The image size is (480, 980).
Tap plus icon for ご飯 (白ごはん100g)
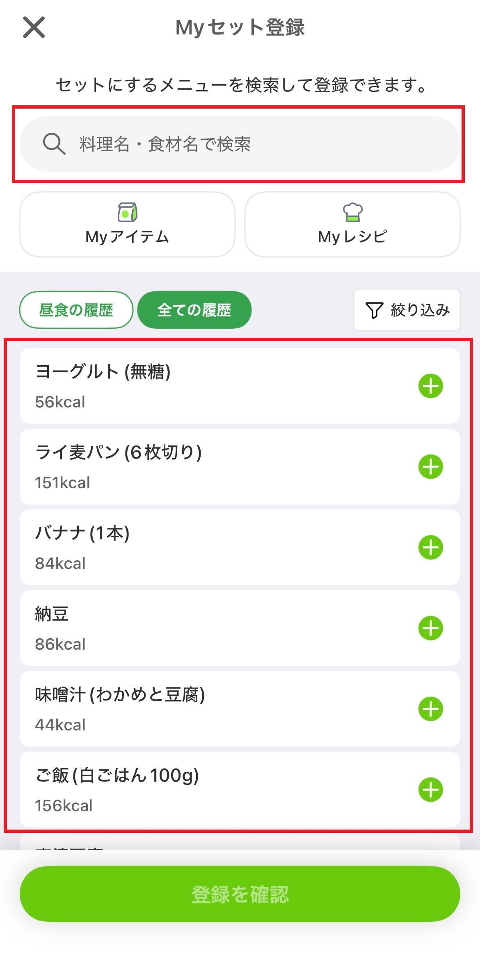click(430, 789)
